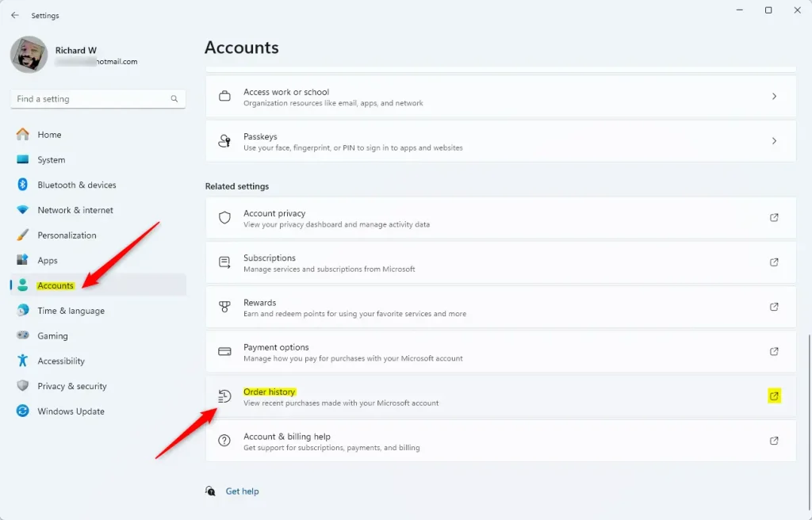Open Subscriptions external link icon

[774, 262]
